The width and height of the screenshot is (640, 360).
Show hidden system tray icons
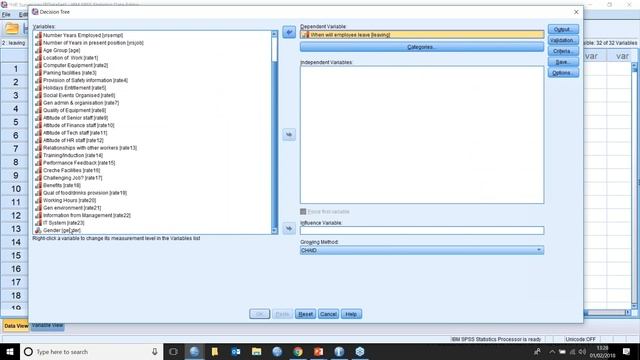point(552,352)
